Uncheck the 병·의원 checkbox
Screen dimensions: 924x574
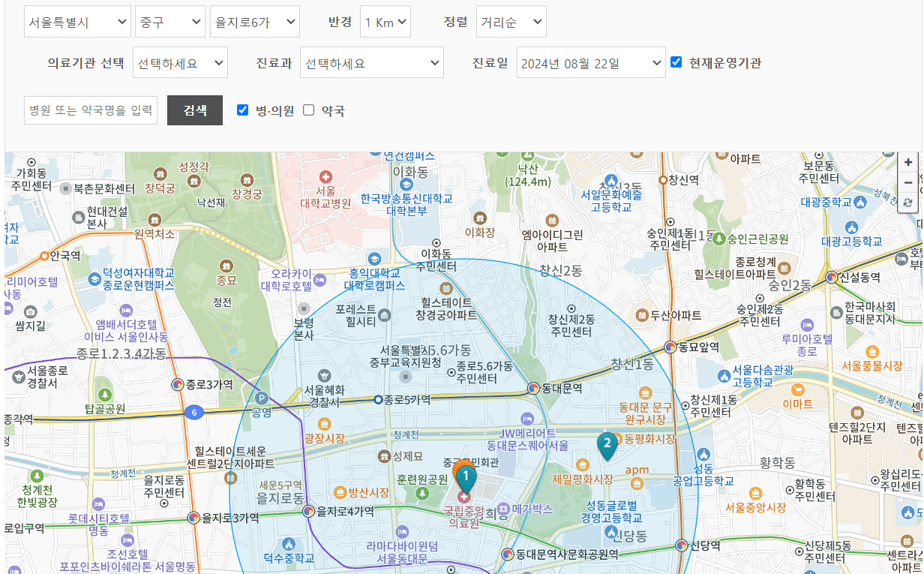pos(242,110)
